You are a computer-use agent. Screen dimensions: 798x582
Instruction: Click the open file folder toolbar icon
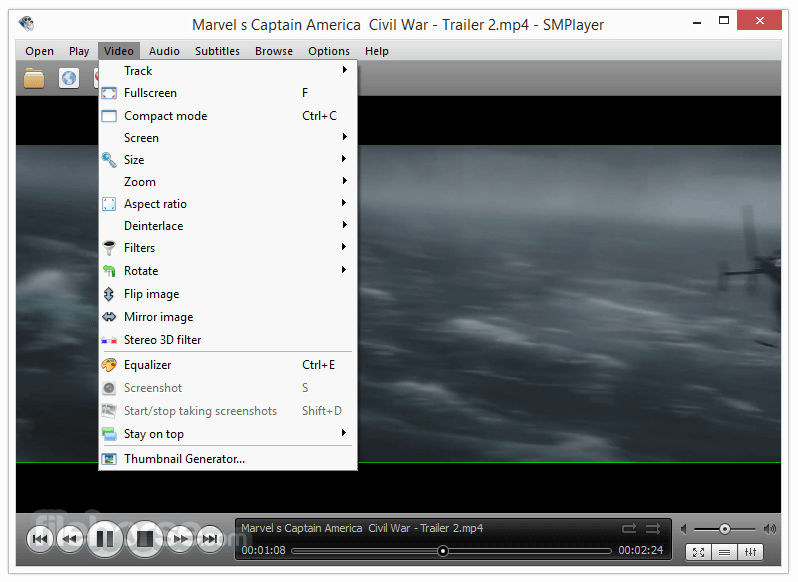(34, 78)
